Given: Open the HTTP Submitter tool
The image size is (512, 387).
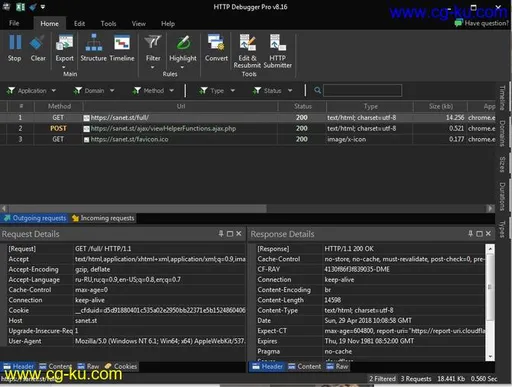Looking at the screenshot, I should click(x=277, y=51).
